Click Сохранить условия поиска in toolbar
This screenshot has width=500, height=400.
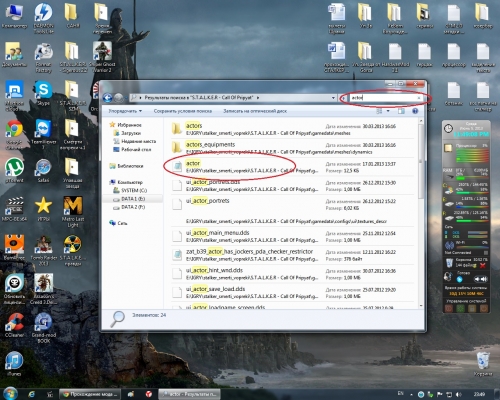183,111
